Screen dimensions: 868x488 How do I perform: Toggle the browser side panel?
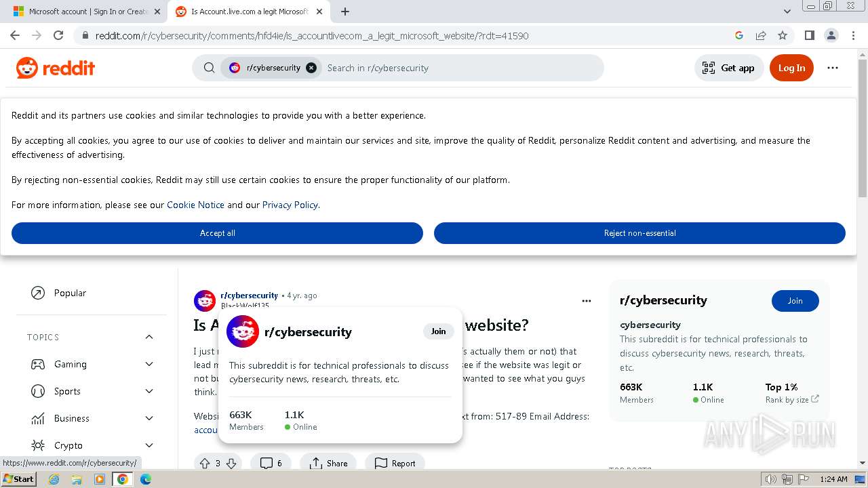[x=809, y=35]
